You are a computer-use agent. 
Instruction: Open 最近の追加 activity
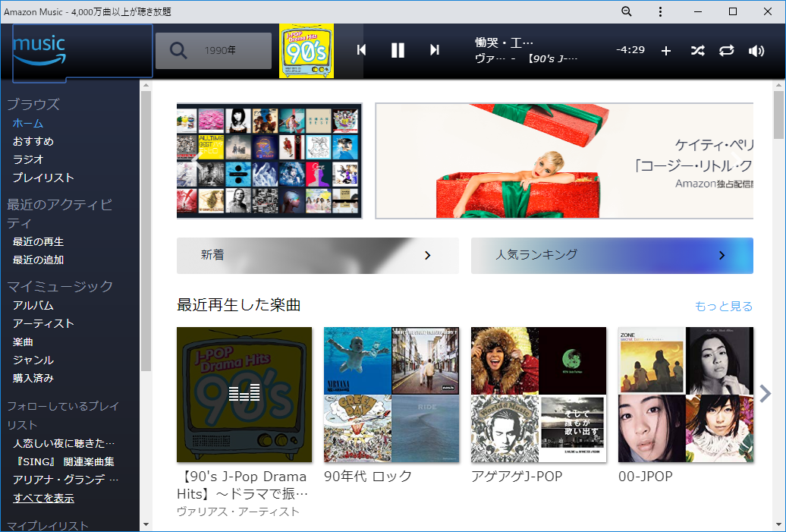pos(38,260)
